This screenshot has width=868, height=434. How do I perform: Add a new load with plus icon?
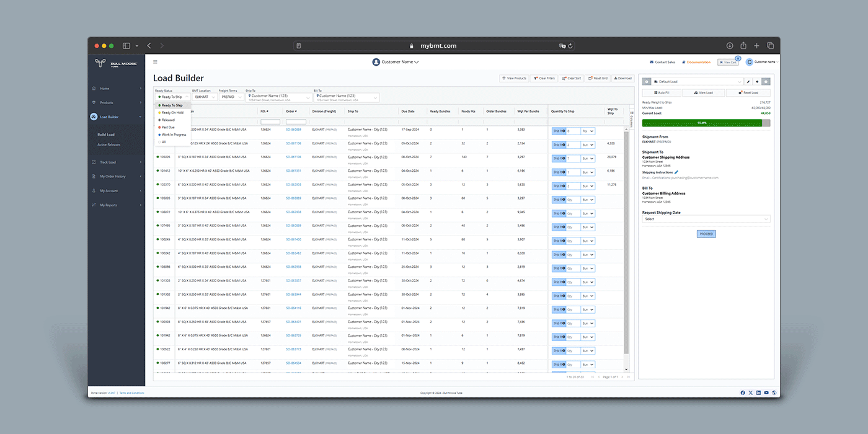click(757, 81)
